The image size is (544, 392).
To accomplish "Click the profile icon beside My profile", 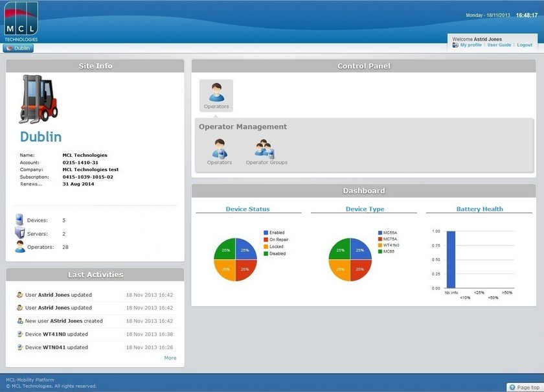I will (455, 45).
